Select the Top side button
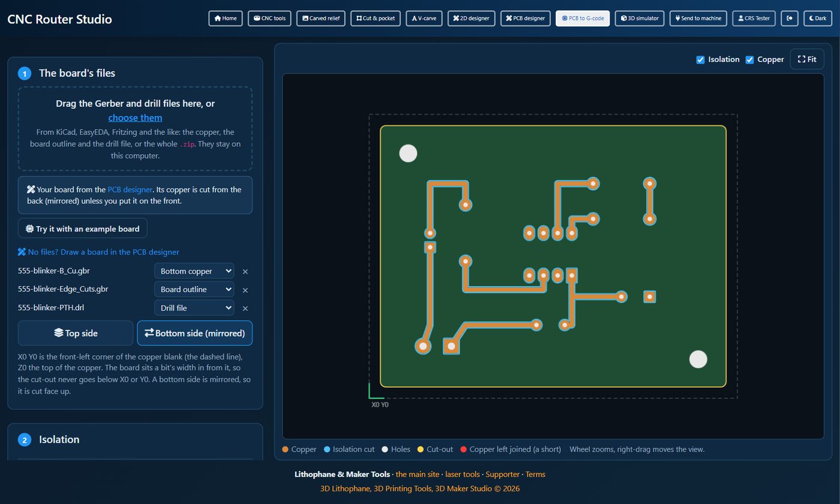 pos(76,333)
